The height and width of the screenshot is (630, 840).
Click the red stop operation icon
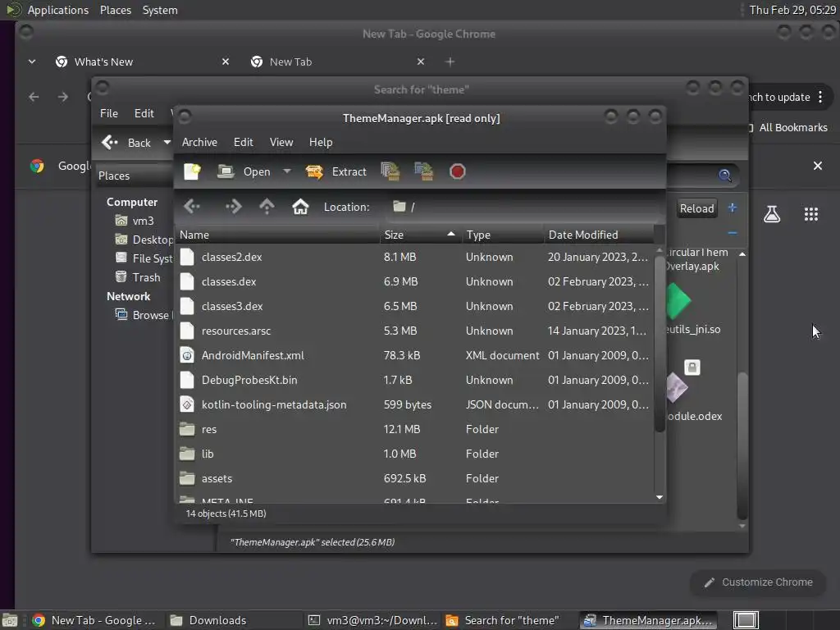click(x=458, y=171)
